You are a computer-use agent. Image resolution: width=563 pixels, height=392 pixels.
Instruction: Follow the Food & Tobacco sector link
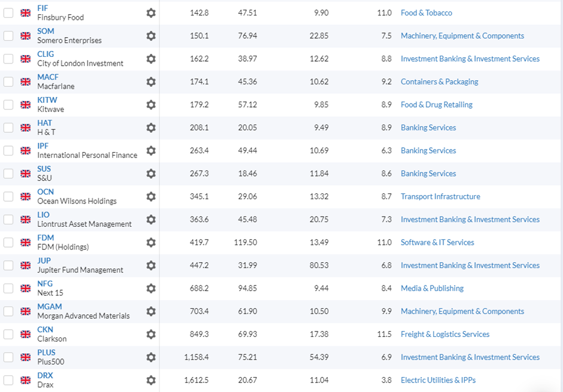pos(426,13)
